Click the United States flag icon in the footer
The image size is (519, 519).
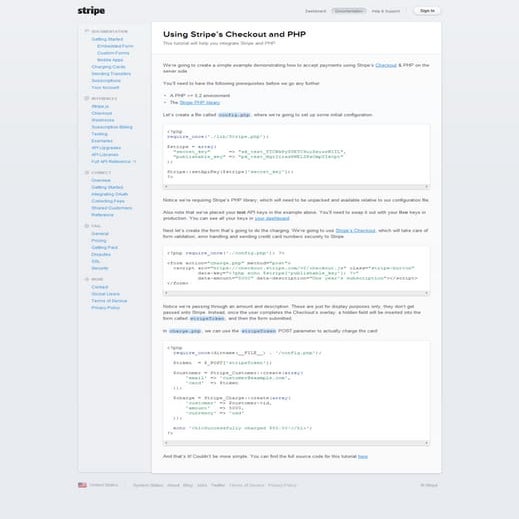tap(82, 485)
